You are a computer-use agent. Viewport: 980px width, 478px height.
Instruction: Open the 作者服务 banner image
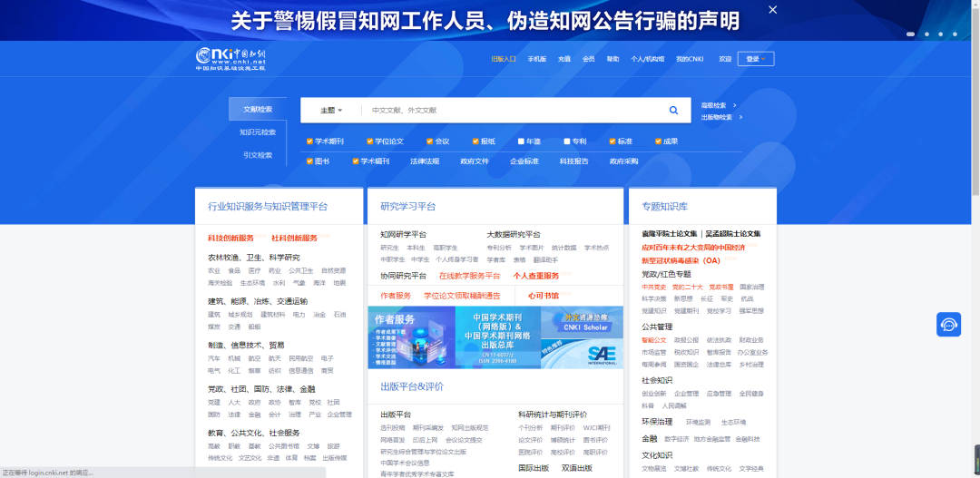point(411,337)
